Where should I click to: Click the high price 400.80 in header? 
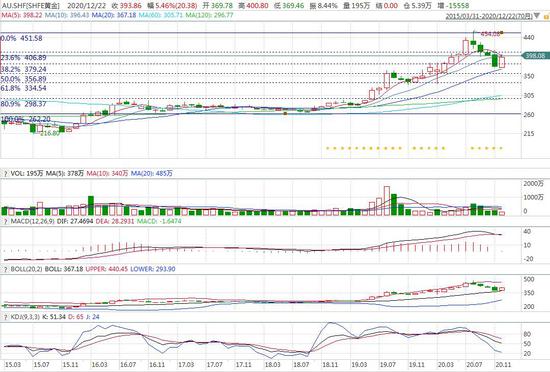(258, 6)
